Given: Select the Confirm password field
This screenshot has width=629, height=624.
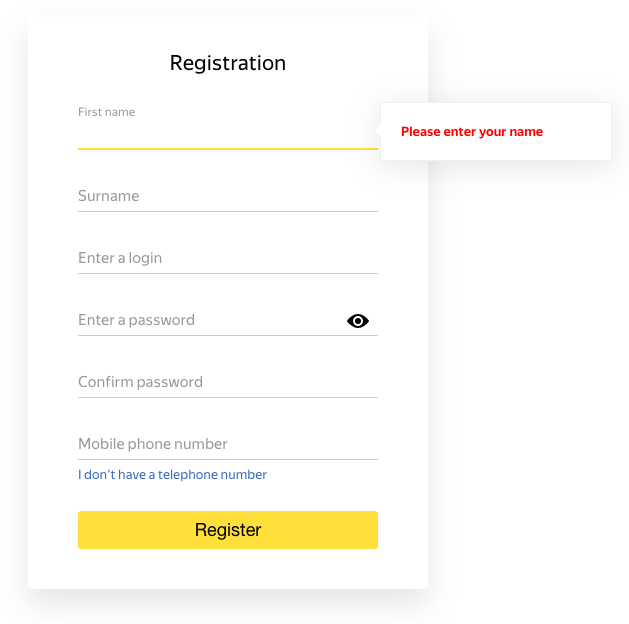Looking at the screenshot, I should [x=228, y=382].
